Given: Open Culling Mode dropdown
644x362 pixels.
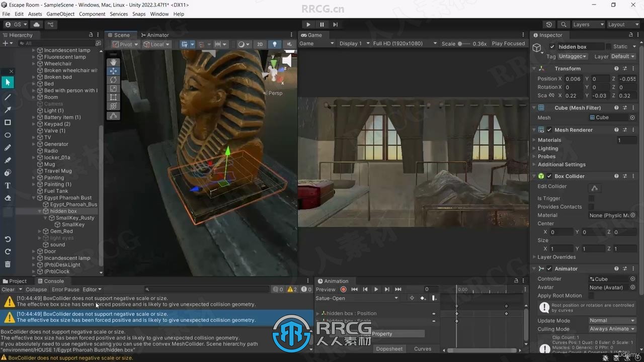Looking at the screenshot, I should coord(612,329).
